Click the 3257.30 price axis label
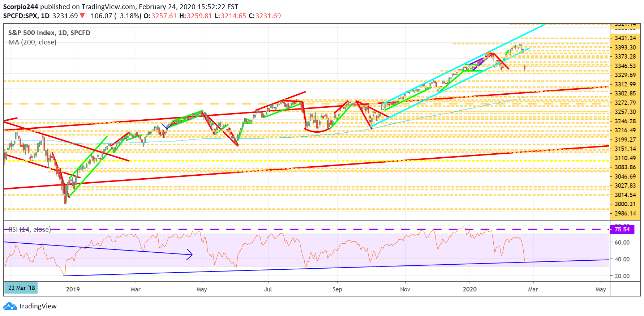This screenshot has width=644, height=316. pyautogui.click(x=625, y=112)
